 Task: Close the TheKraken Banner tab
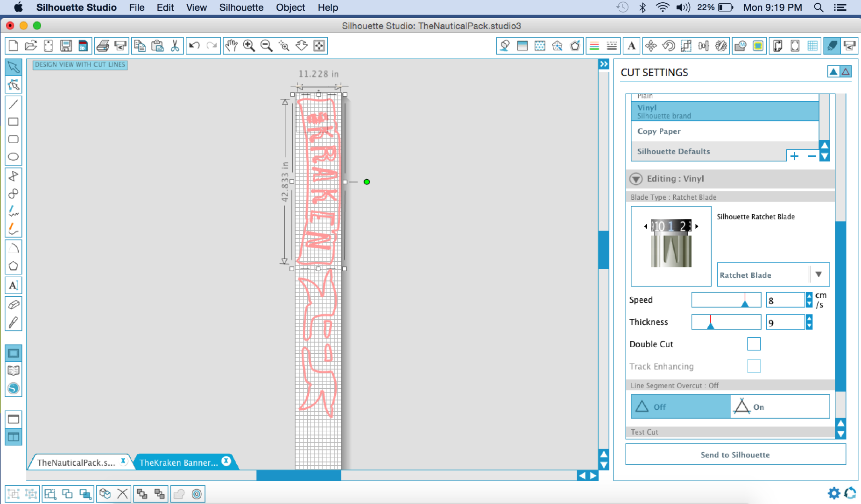[x=226, y=461]
